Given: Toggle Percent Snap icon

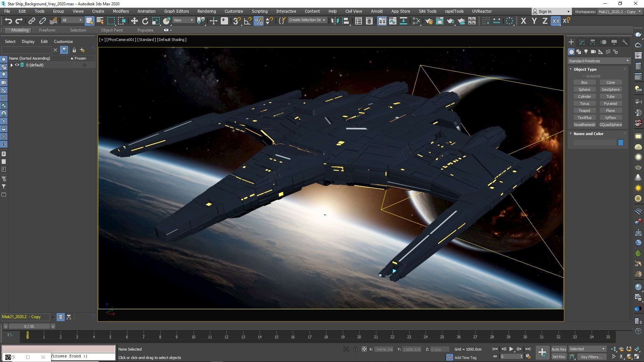Looking at the screenshot, I should pos(258,21).
